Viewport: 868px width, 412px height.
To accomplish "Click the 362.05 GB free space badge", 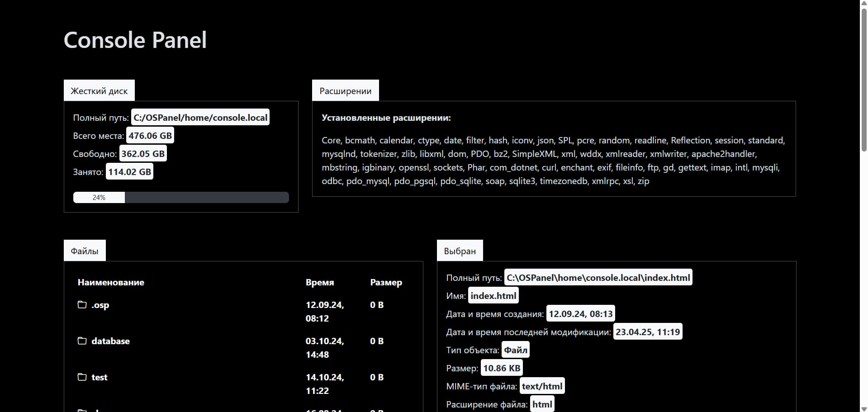I will pos(143,154).
